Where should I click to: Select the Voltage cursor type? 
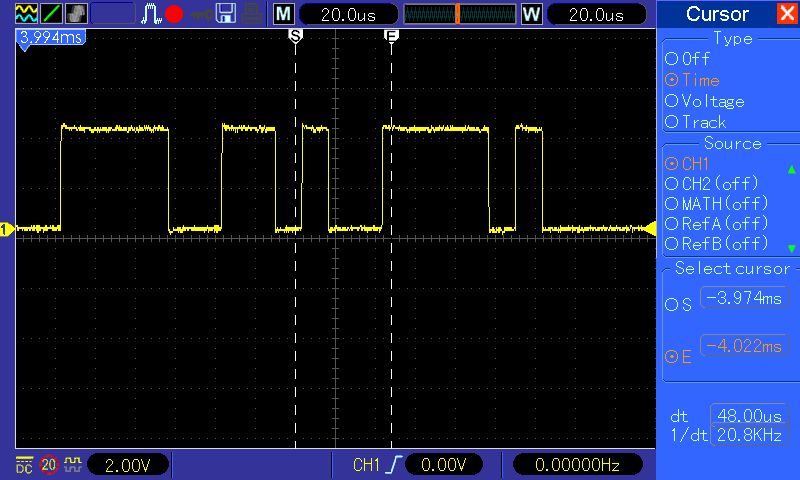coord(705,101)
